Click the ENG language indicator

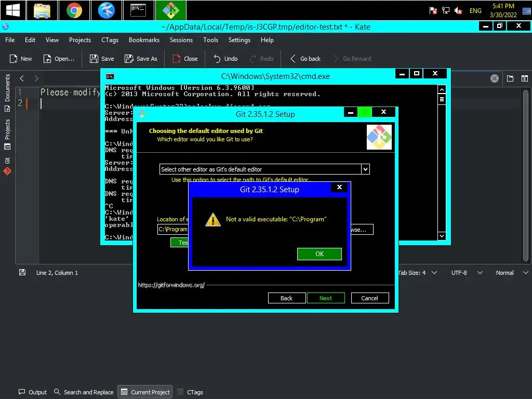click(x=475, y=10)
